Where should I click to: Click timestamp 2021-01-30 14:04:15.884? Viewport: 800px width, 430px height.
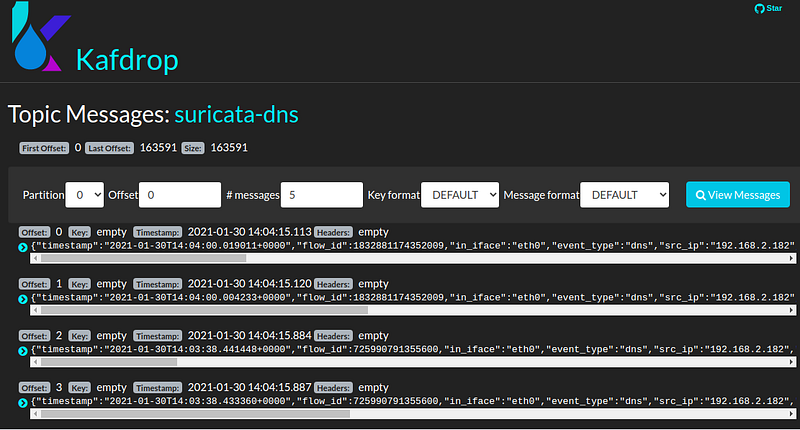[x=249, y=336]
